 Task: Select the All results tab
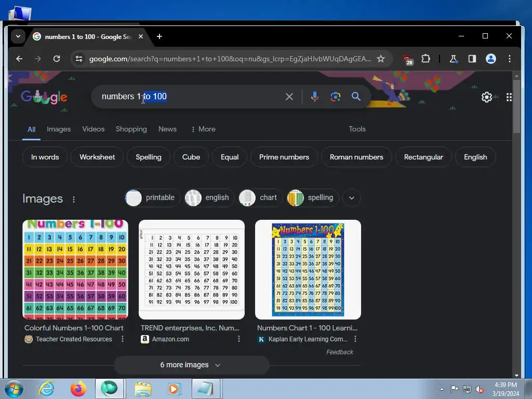[31, 129]
